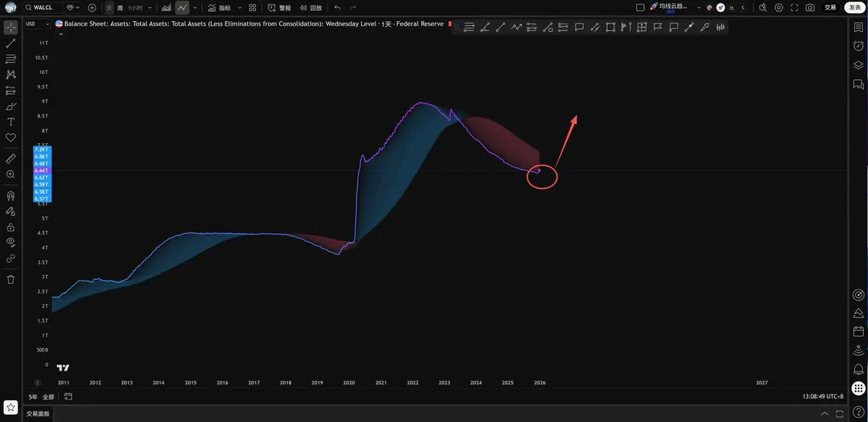Select the flag marker favorite tool
Screen dimensions: 868x422
pyautogui.click(x=658, y=28)
